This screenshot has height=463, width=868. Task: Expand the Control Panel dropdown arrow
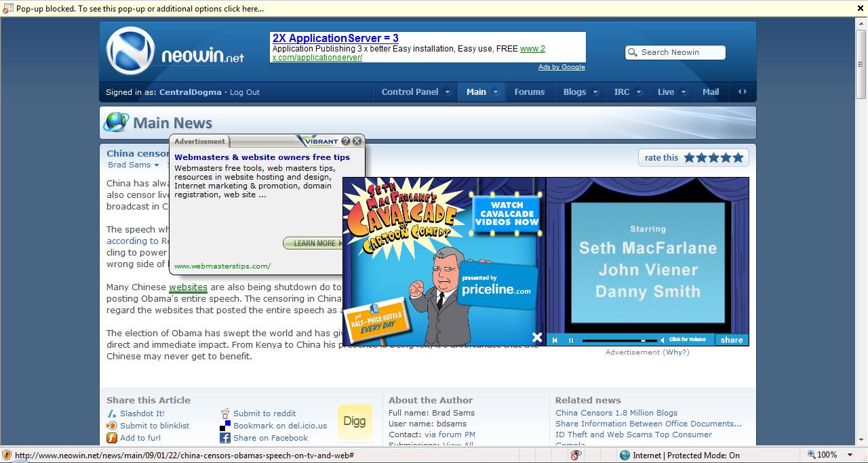[x=448, y=92]
